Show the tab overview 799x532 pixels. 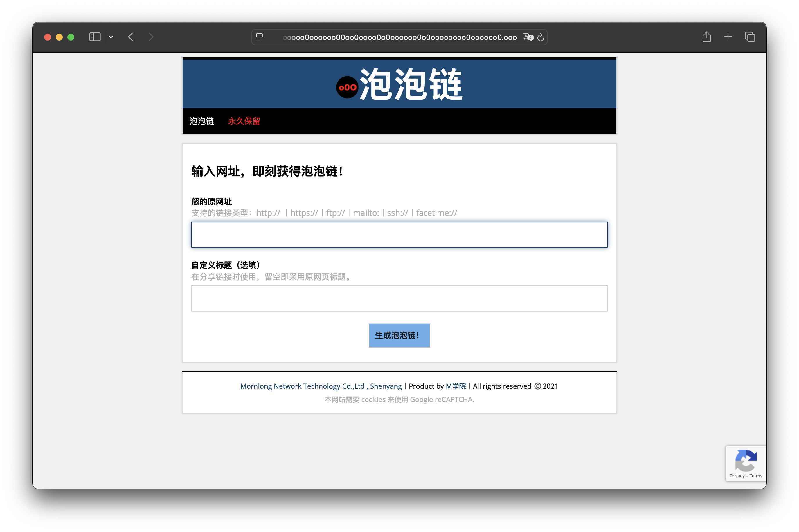pyautogui.click(x=750, y=37)
